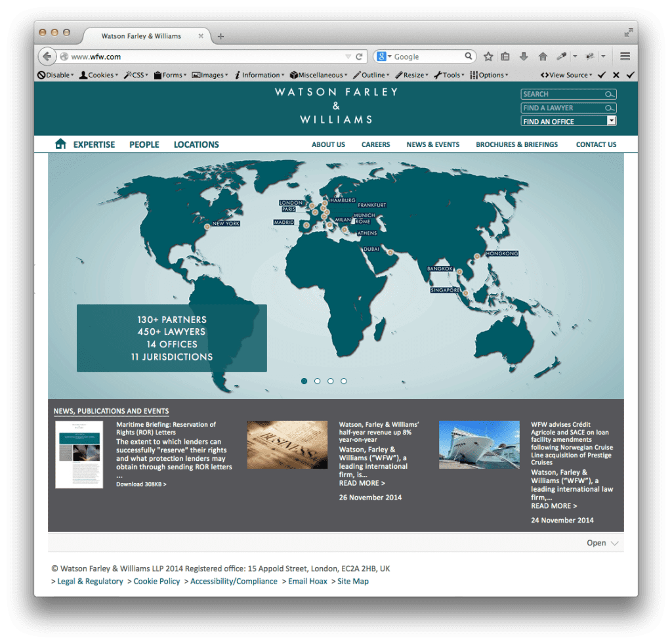Go to the Careers navigation item
This screenshot has width=672, height=644.
coord(375,144)
